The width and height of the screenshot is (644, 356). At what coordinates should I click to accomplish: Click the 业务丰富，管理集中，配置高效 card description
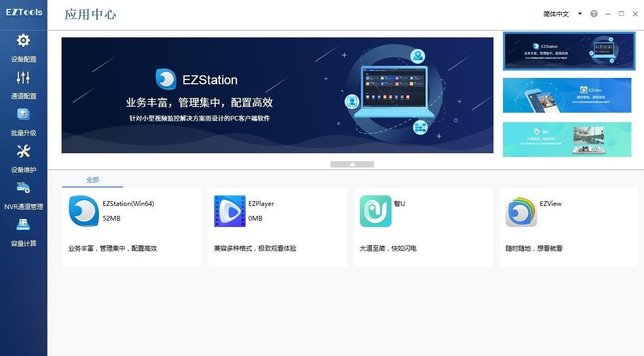113,249
